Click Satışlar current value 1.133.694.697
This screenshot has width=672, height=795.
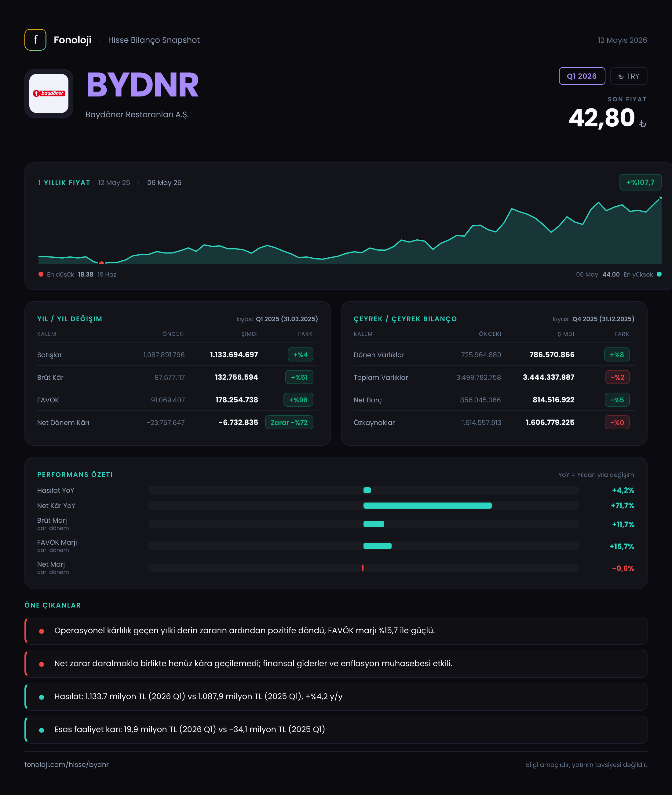[x=234, y=354]
